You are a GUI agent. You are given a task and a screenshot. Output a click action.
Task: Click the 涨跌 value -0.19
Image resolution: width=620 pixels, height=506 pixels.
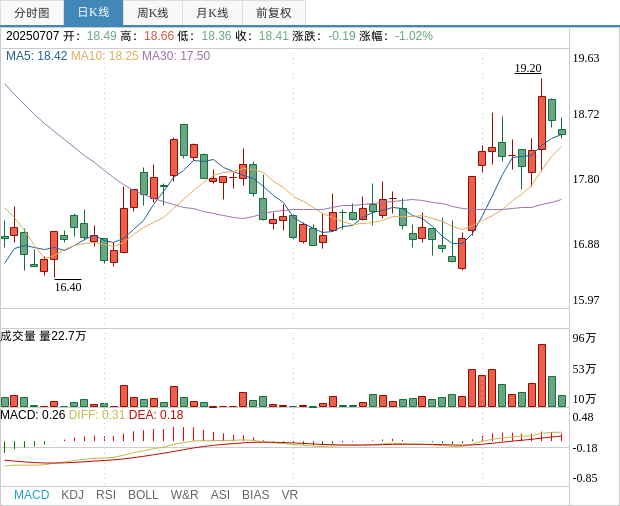coord(342,36)
